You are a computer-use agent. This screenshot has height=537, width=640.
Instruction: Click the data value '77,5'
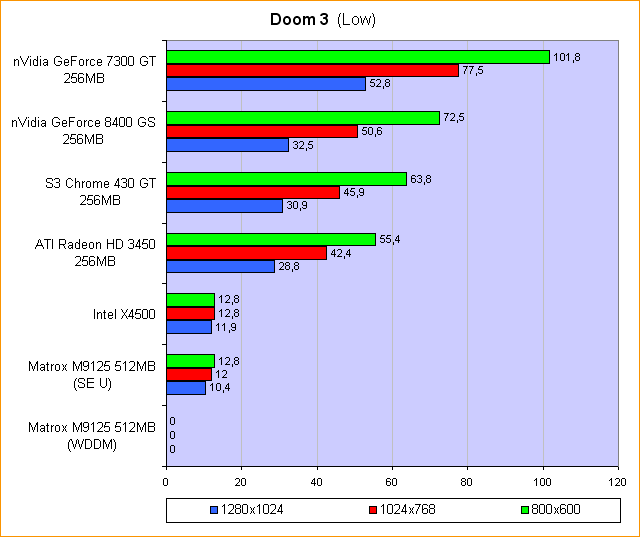(473, 71)
